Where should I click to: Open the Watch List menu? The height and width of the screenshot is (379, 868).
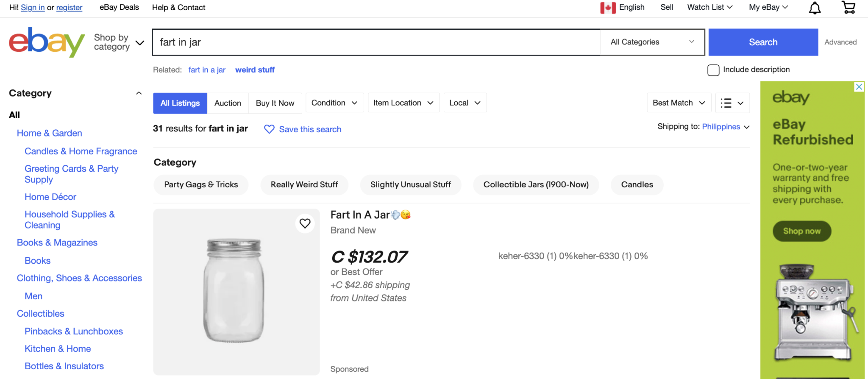click(709, 7)
